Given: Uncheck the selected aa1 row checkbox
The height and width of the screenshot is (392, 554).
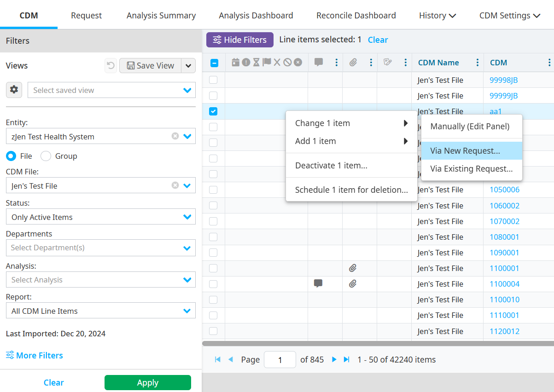Looking at the screenshot, I should tap(213, 111).
